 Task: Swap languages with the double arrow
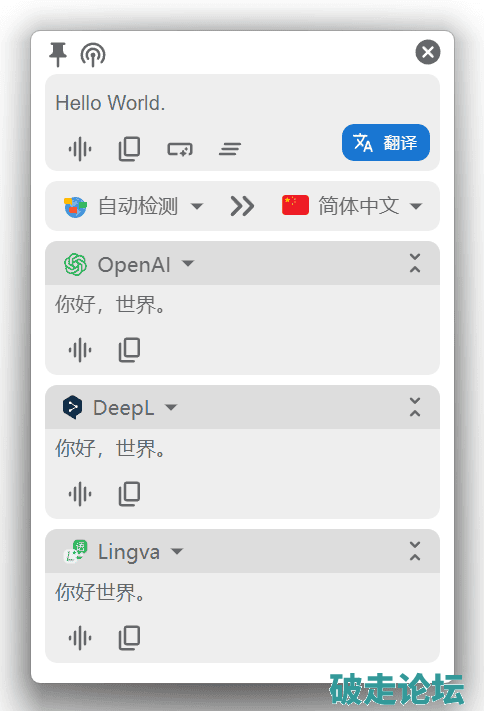coord(242,206)
